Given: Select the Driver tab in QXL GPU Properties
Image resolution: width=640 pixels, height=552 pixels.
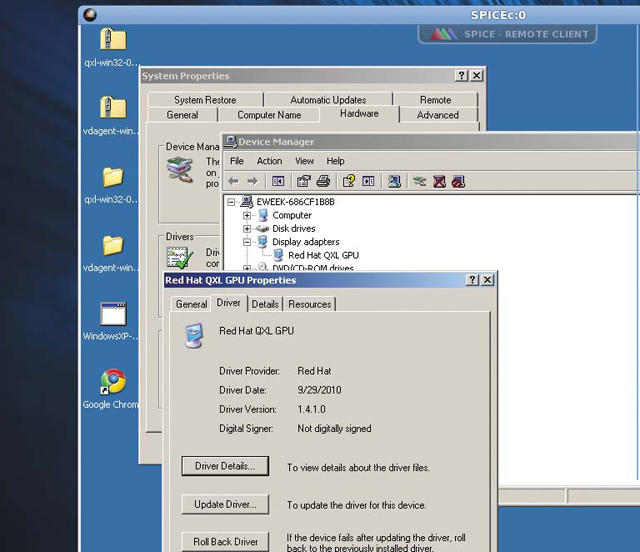Looking at the screenshot, I should point(229,303).
